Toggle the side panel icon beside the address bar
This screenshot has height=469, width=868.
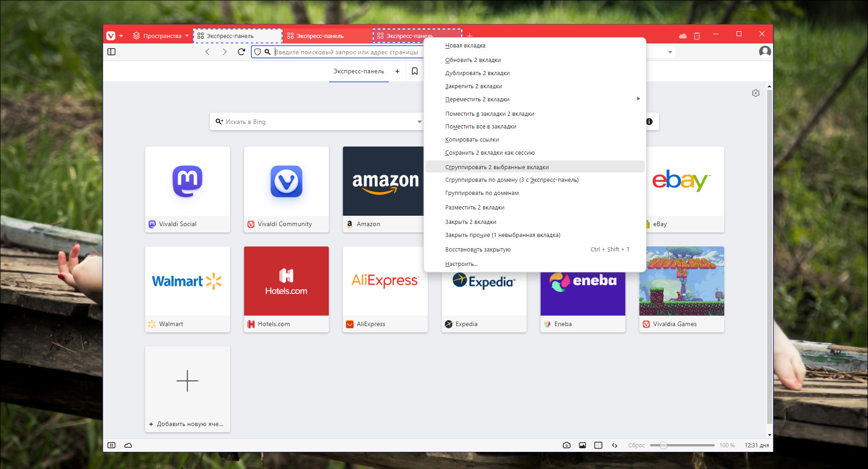click(111, 52)
